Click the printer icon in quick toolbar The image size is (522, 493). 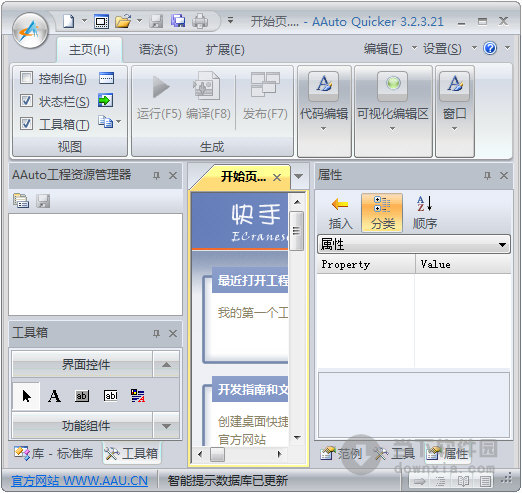point(200,22)
